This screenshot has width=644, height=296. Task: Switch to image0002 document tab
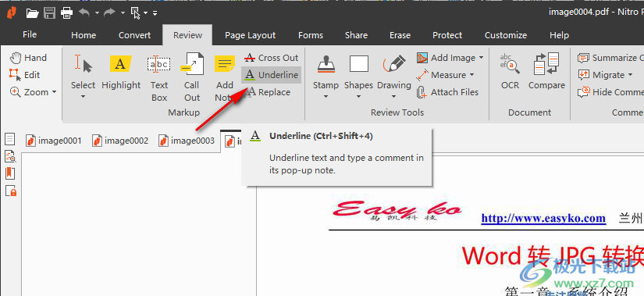click(120, 141)
